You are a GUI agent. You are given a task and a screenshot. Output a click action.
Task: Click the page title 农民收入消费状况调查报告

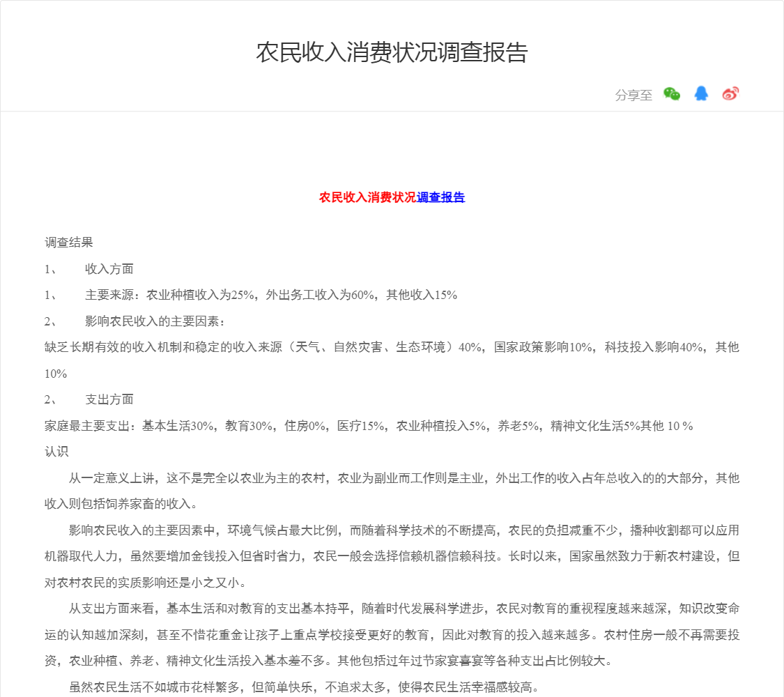coord(392,52)
